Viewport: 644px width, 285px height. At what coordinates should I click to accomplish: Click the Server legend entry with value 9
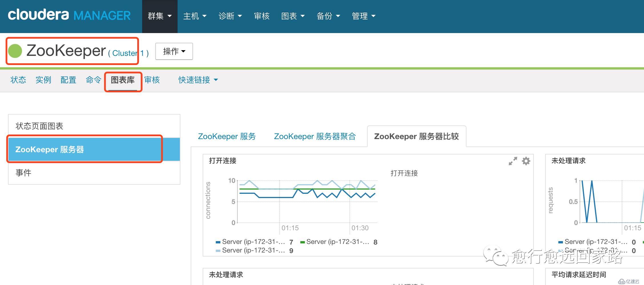(x=255, y=251)
